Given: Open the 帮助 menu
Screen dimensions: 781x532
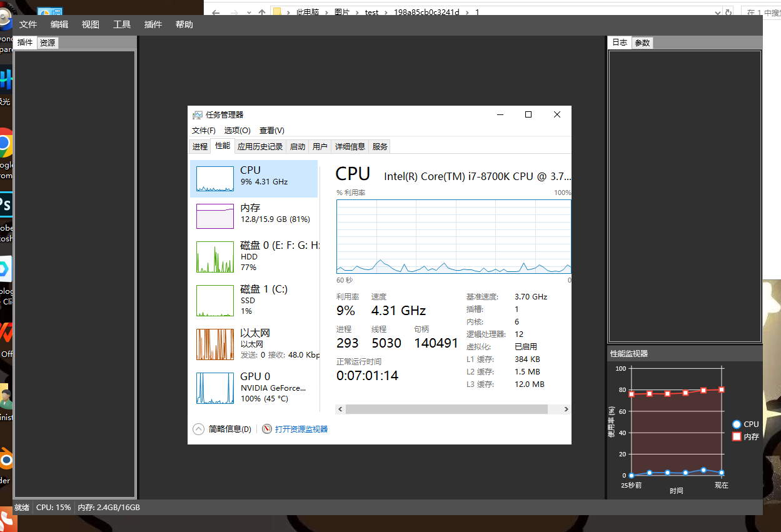Looking at the screenshot, I should 184,24.
